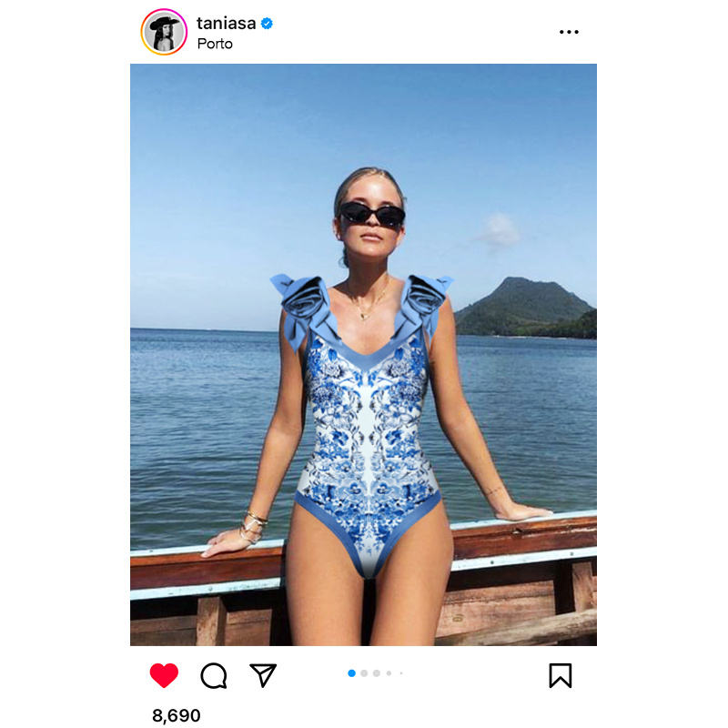View the Porto location page

[x=215, y=44]
